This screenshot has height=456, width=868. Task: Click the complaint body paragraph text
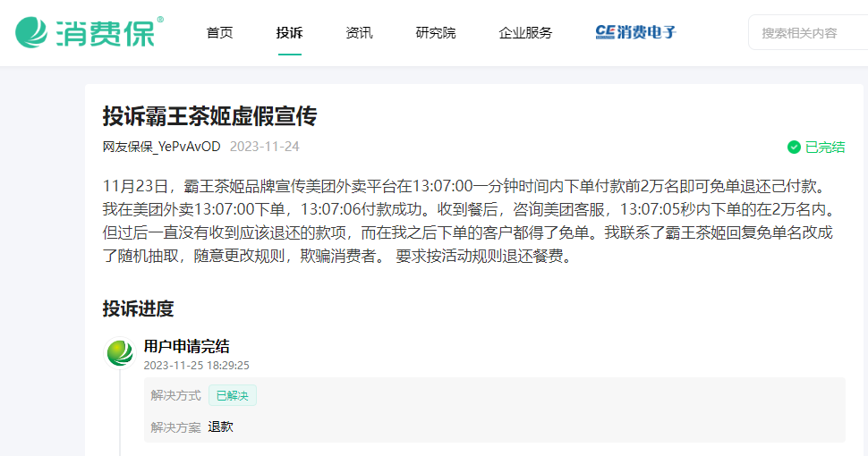coord(468,222)
